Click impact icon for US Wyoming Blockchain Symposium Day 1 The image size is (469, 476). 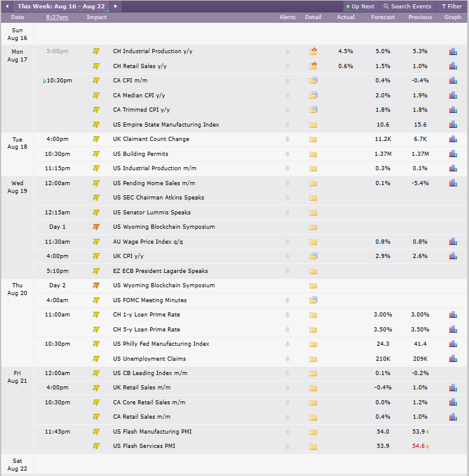tap(96, 227)
